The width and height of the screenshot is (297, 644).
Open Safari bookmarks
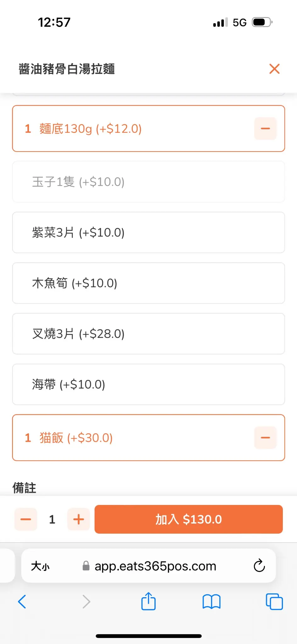pos(211,602)
